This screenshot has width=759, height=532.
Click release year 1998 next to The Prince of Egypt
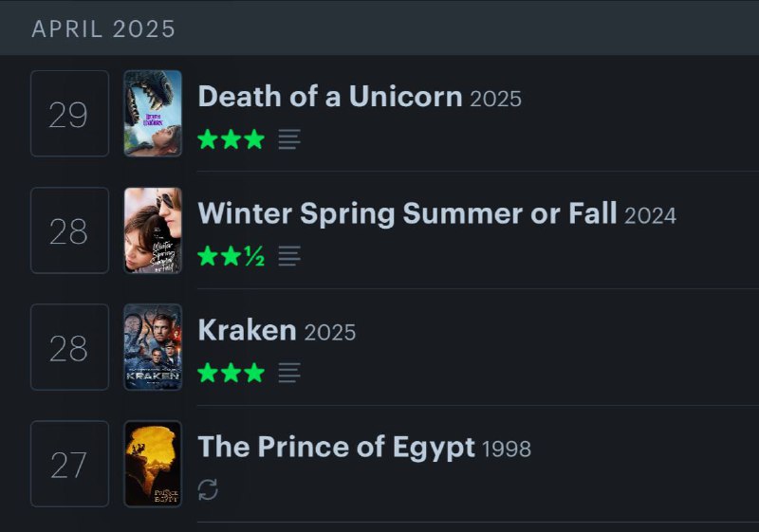(x=507, y=449)
